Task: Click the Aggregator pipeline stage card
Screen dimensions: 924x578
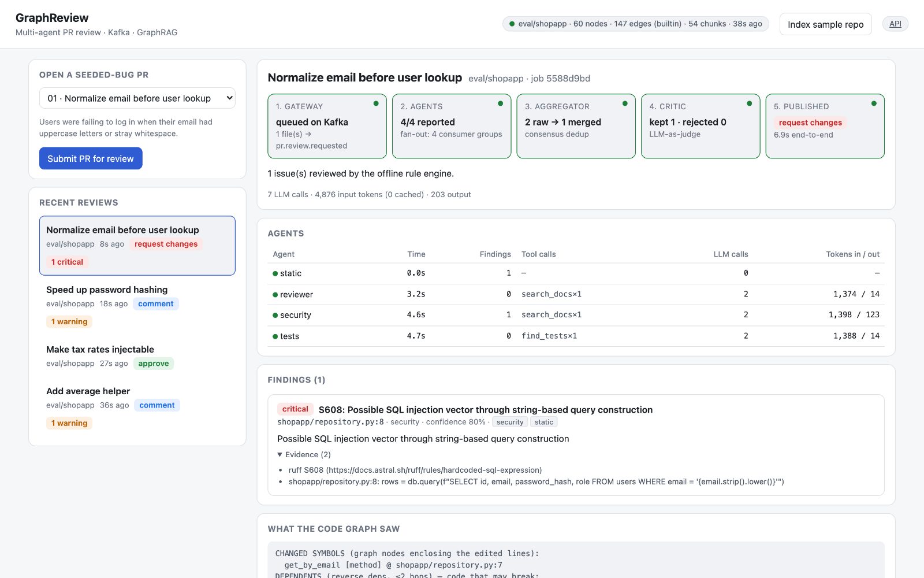Action: click(576, 126)
